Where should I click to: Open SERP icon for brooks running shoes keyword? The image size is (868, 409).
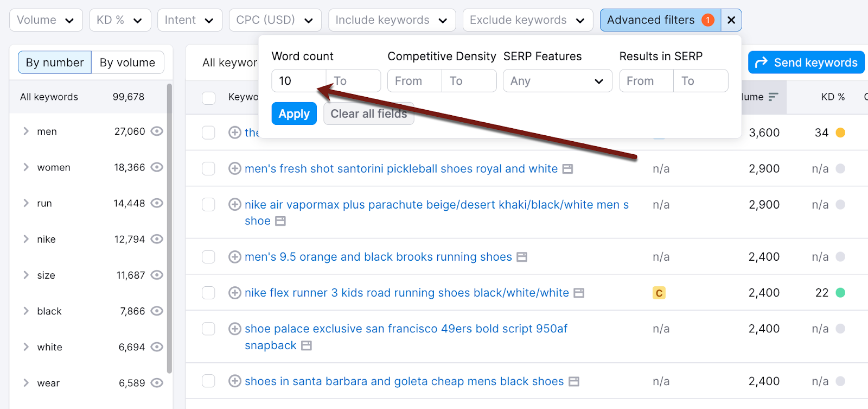coord(522,257)
